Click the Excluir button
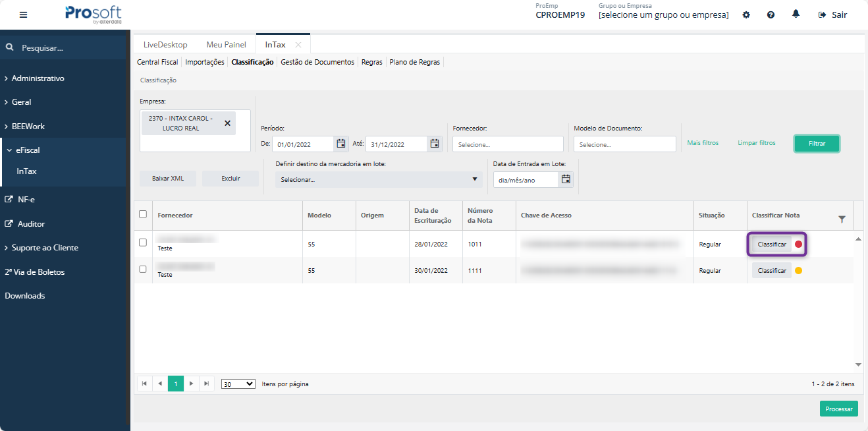The image size is (868, 431). pos(231,179)
